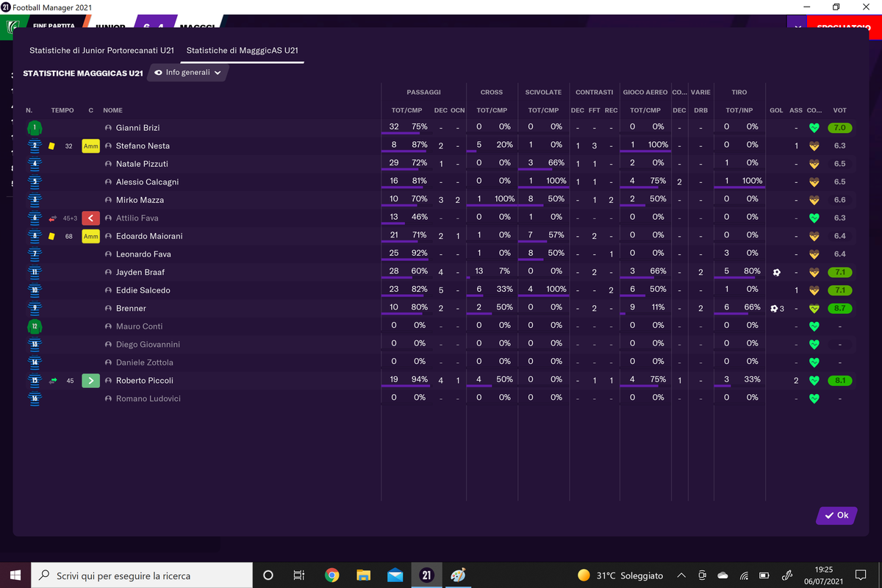Open the Windows notification center
The width and height of the screenshot is (882, 588).
(861, 576)
